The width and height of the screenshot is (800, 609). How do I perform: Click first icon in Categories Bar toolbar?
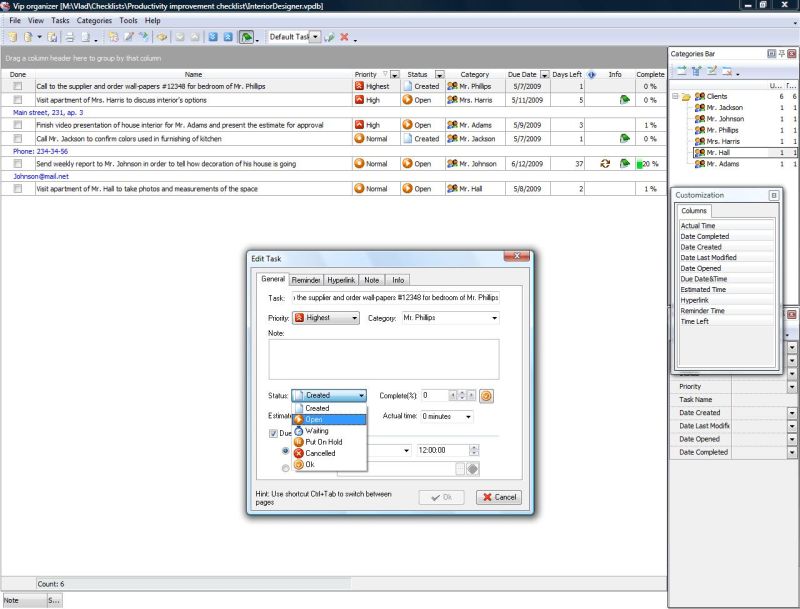[x=681, y=71]
